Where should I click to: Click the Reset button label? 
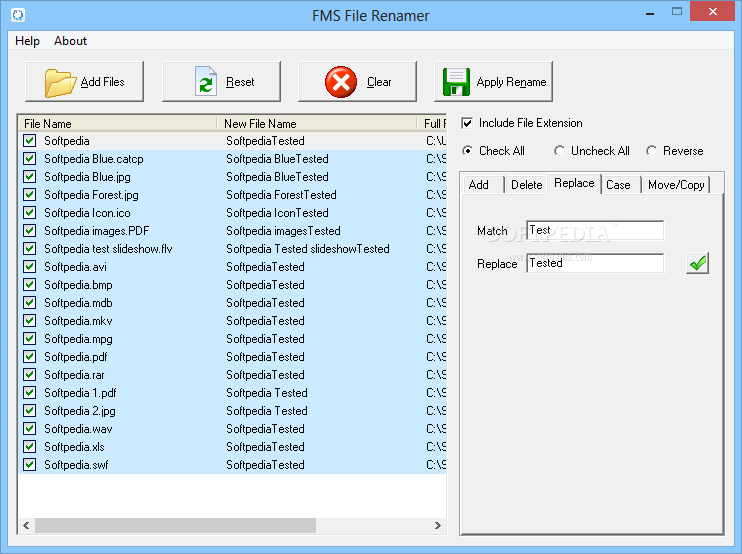click(x=240, y=82)
